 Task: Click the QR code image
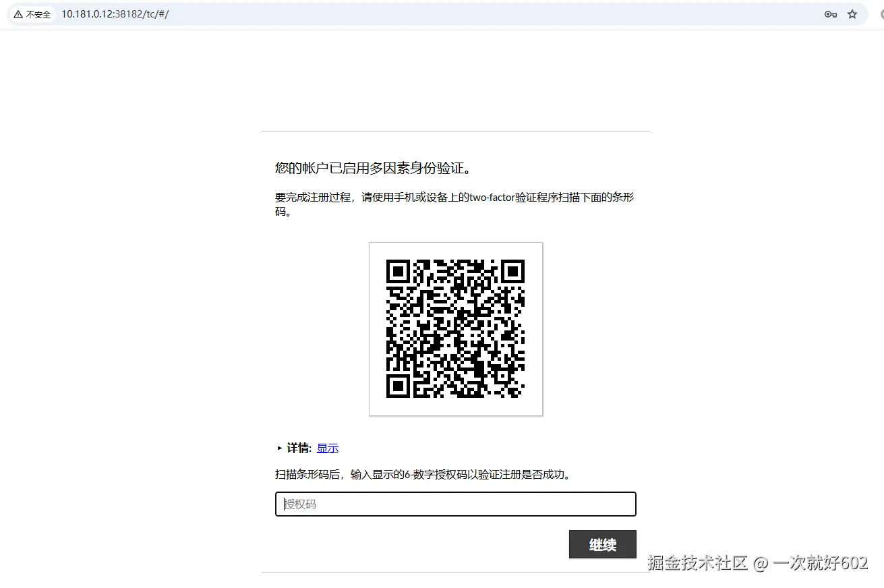coord(456,329)
